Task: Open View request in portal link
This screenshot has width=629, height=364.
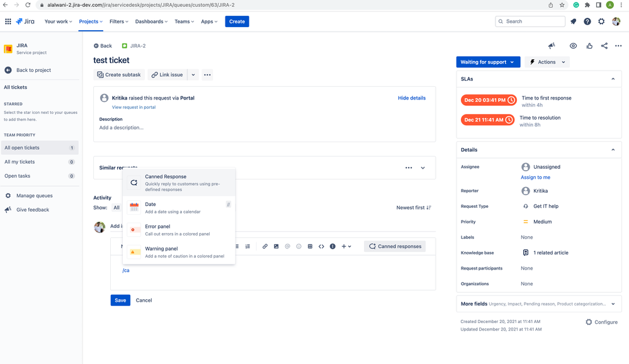Action: tap(133, 107)
